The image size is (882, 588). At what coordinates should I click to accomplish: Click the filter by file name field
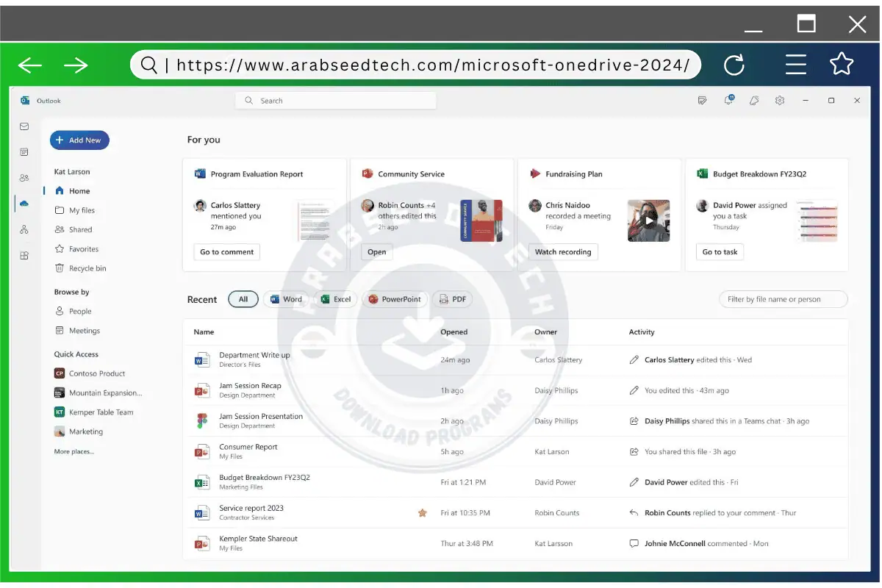point(783,299)
